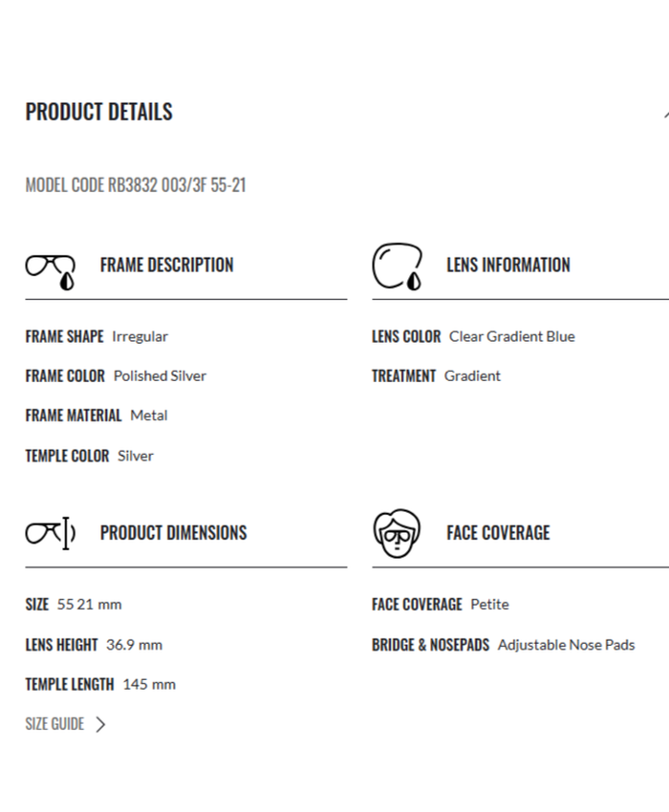The width and height of the screenshot is (669, 812).
Task: Click the 36.9 mm lens height value
Action: [x=134, y=645]
